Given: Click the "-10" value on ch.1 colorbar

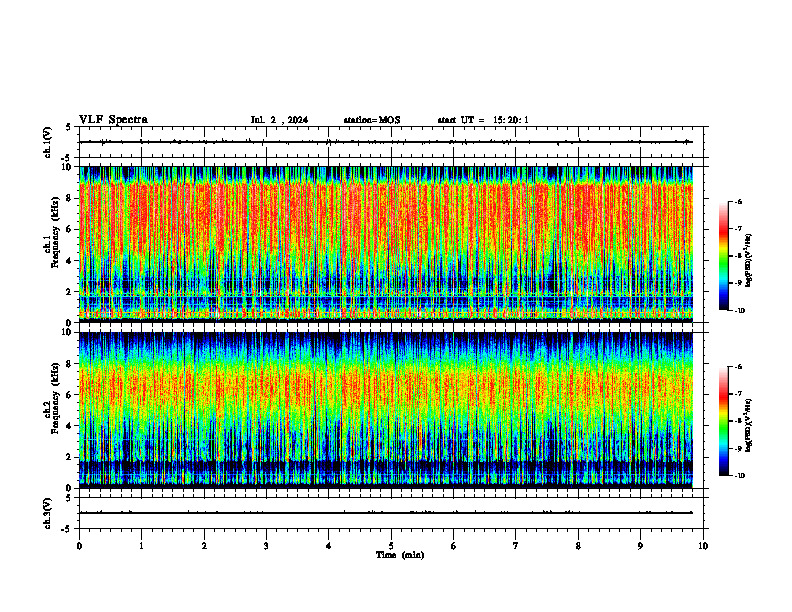Looking at the screenshot, I should (739, 311).
